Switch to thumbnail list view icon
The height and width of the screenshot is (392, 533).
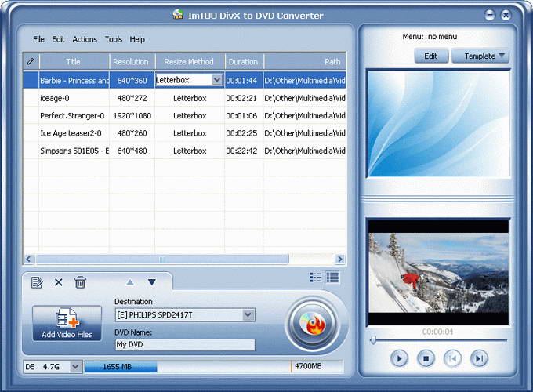(x=315, y=278)
